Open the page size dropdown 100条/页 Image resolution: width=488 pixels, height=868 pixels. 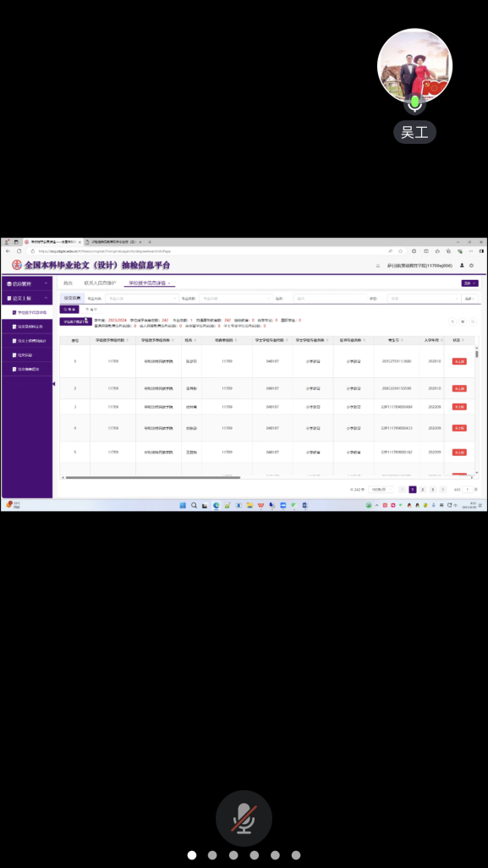(x=381, y=489)
